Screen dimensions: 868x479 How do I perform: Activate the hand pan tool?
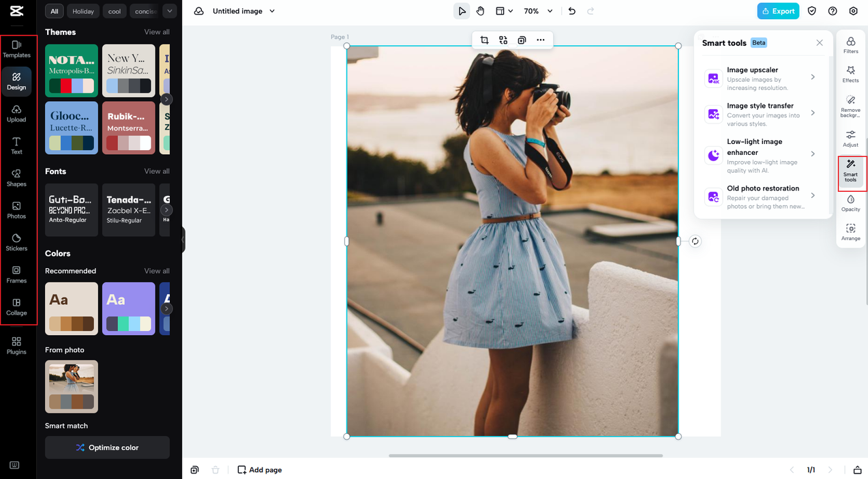[480, 11]
